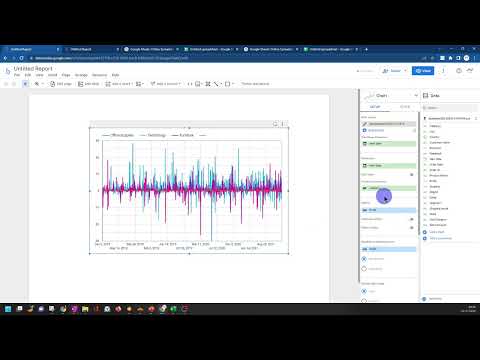This screenshot has width=480, height=360.
Task: Click the Data panel search field
Action: point(450,108)
